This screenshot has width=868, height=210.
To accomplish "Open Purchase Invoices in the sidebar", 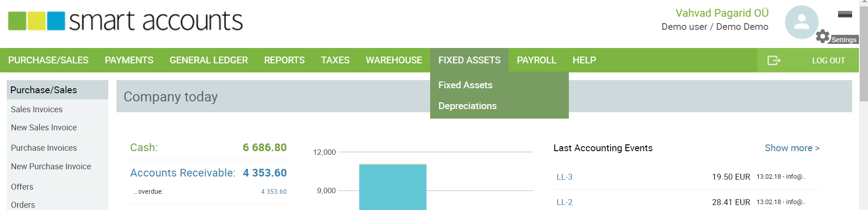I will tap(44, 148).
